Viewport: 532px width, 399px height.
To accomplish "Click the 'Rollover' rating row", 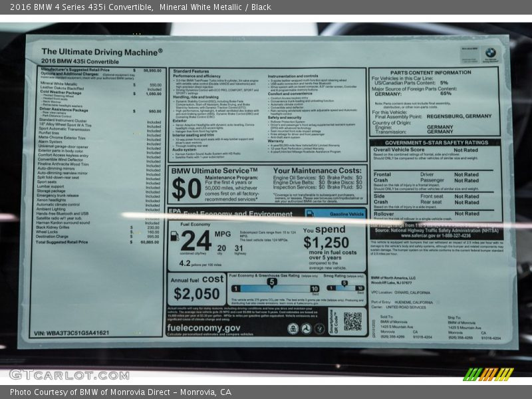I will [x=426, y=213].
